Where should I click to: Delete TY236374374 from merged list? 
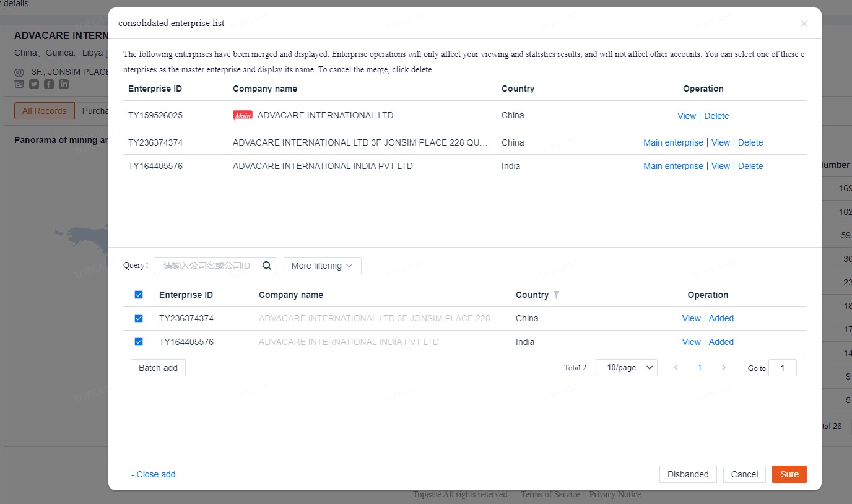pyautogui.click(x=750, y=142)
